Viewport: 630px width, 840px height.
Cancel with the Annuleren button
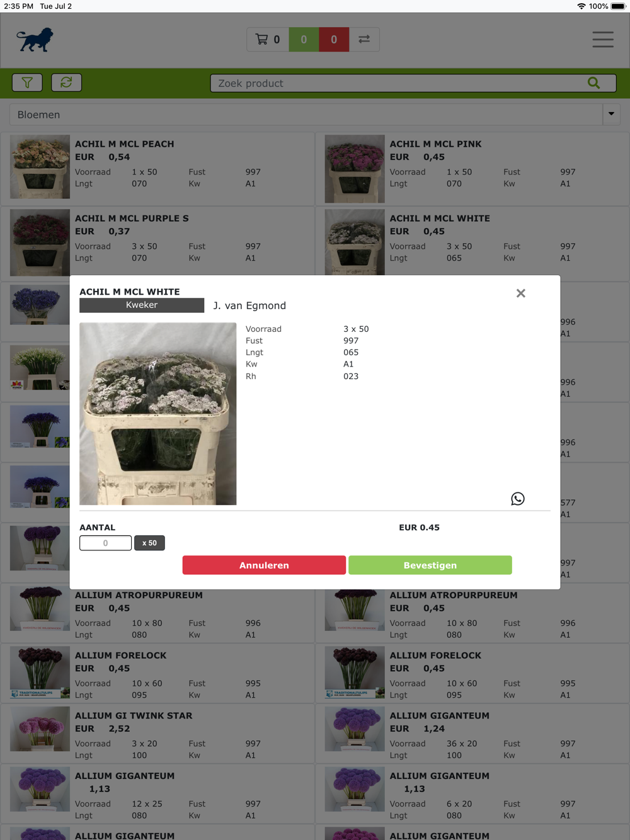(264, 565)
